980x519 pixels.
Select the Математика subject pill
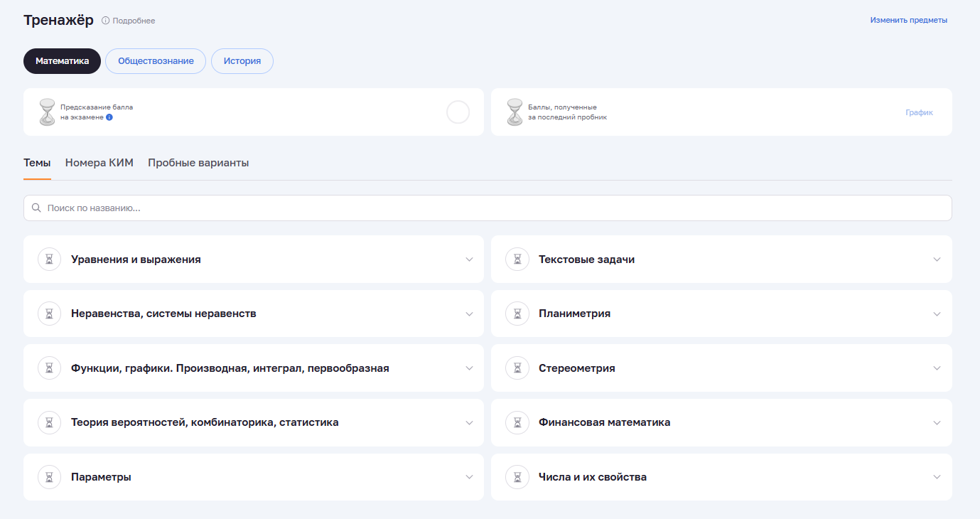(x=62, y=61)
